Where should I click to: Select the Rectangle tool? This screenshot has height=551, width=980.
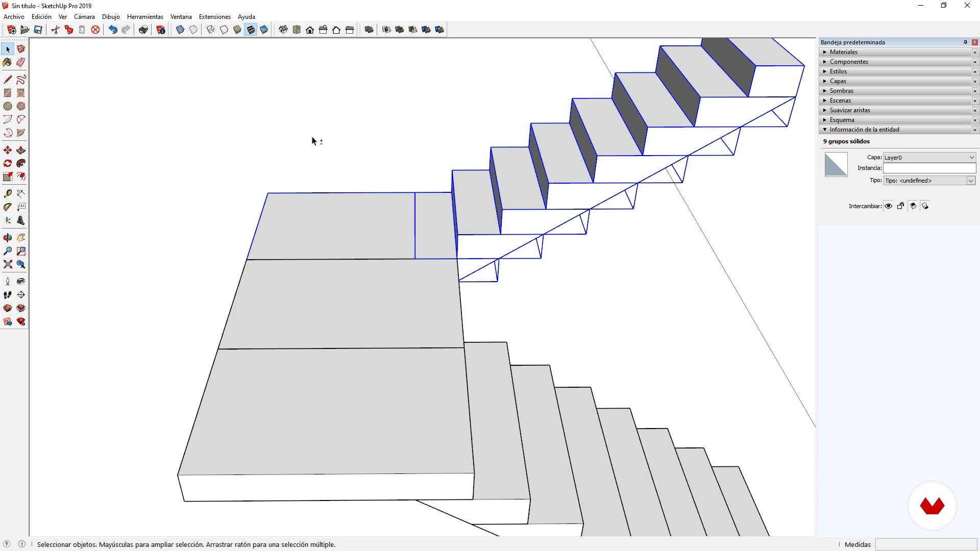(x=8, y=93)
